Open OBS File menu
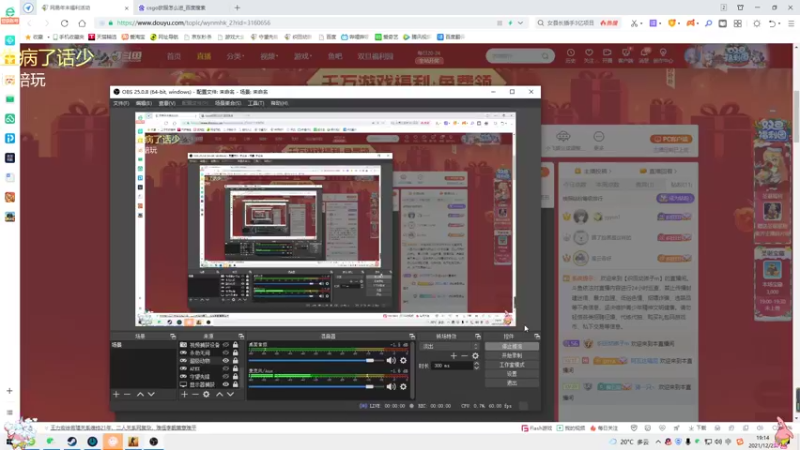 121,103
